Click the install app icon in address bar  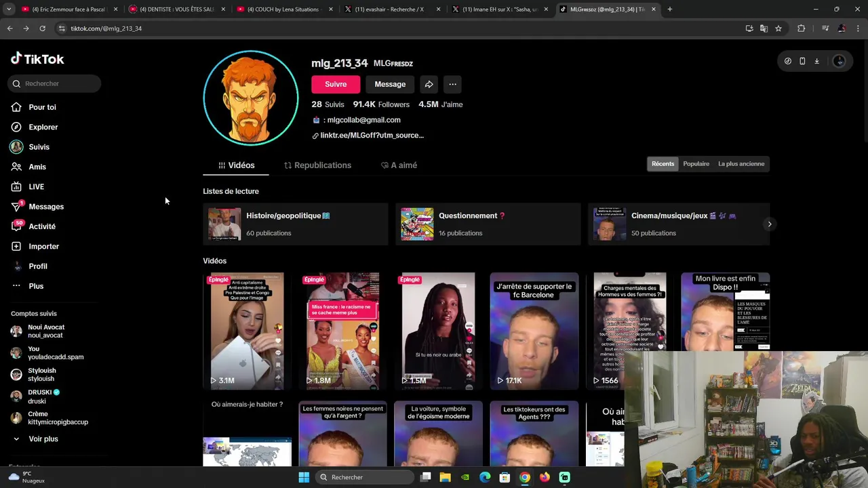coord(749,28)
